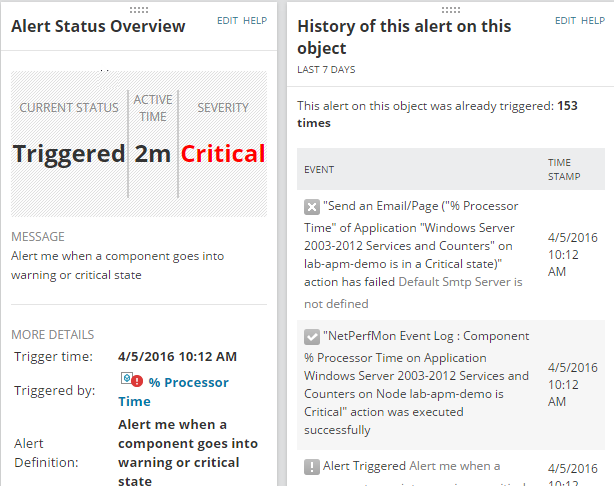
Task: Click the Triggered current status text
Action: 68,154
